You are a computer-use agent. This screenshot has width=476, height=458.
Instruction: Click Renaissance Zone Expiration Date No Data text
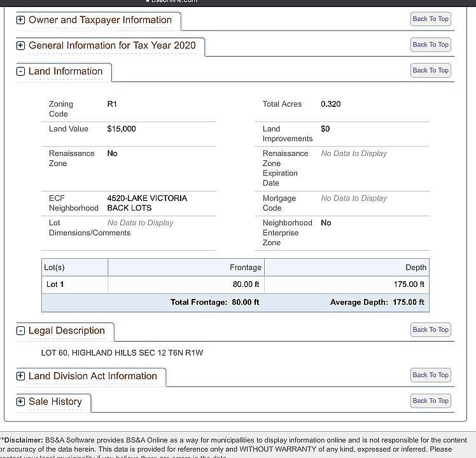click(x=354, y=153)
